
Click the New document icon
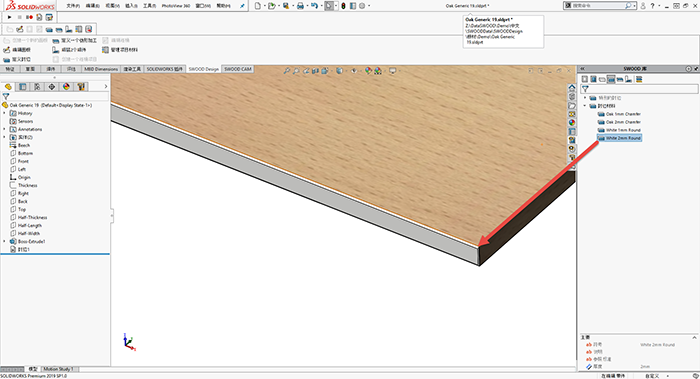(258, 6)
